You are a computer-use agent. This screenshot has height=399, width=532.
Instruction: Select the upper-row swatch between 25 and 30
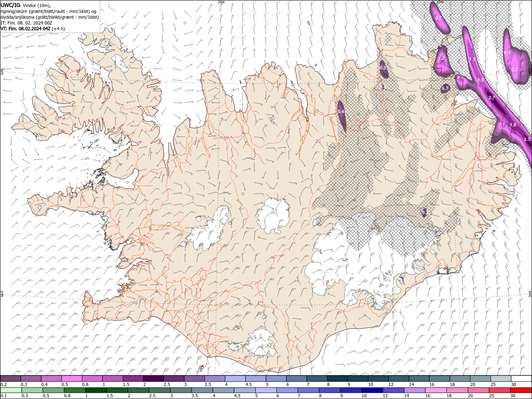coord(500,379)
